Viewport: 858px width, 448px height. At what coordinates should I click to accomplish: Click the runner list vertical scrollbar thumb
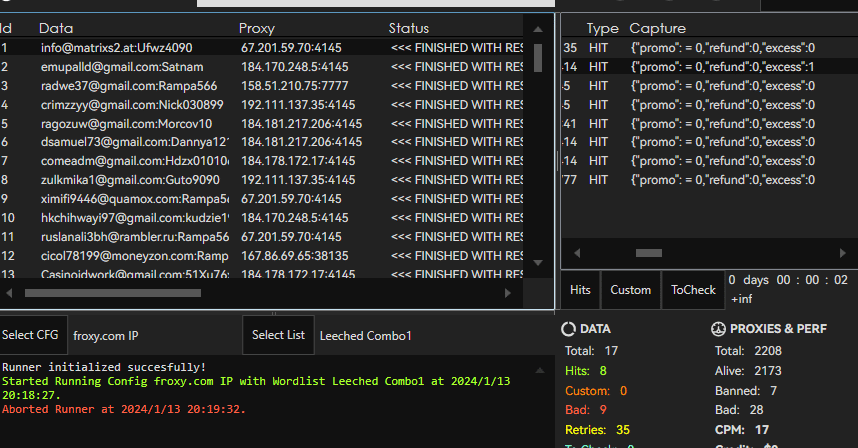pos(539,54)
